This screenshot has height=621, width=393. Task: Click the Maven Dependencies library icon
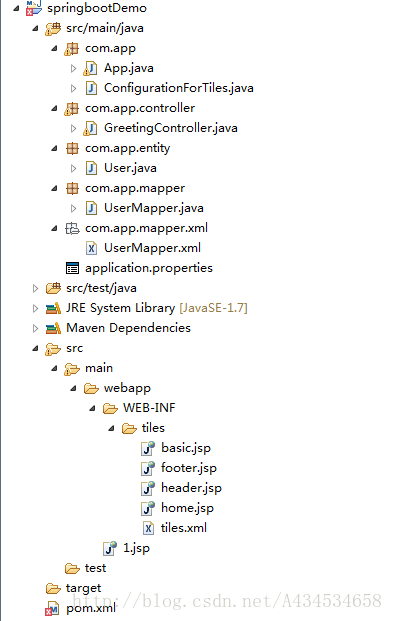pyautogui.click(x=53, y=328)
